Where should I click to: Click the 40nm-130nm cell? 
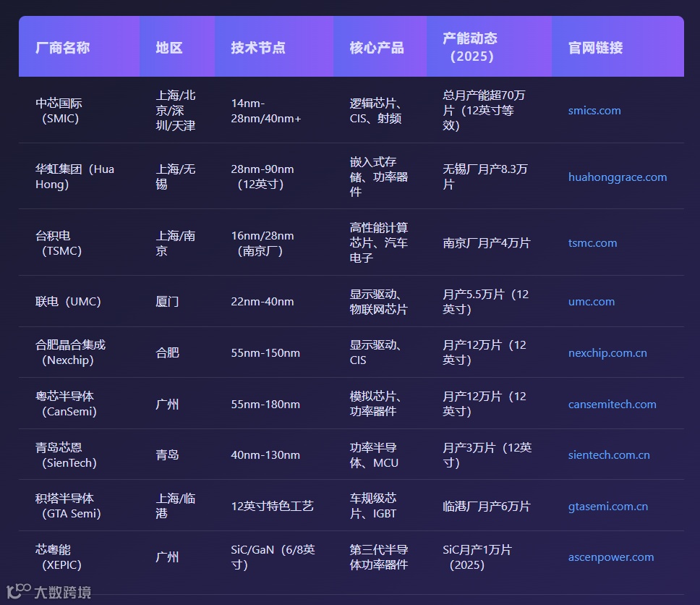274,455
